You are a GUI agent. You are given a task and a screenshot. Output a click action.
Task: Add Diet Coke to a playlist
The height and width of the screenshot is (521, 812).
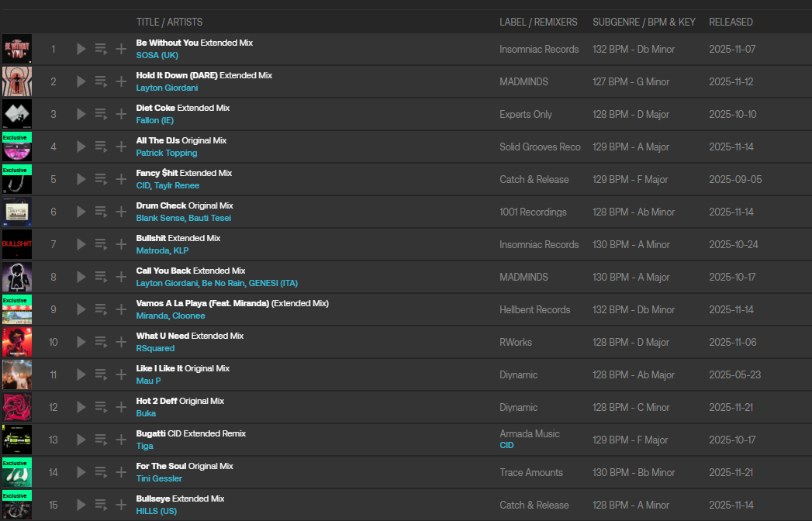coord(121,114)
